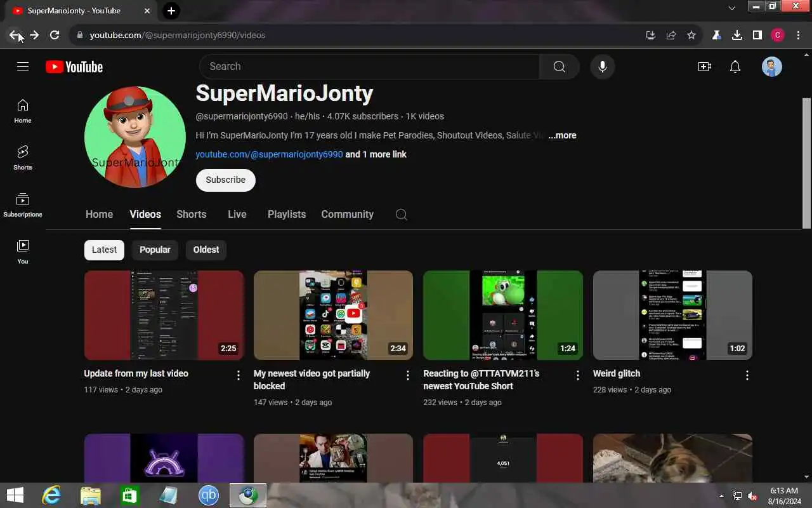
Task: Click the SuperMarioJonty channel avatar
Action: point(135,137)
